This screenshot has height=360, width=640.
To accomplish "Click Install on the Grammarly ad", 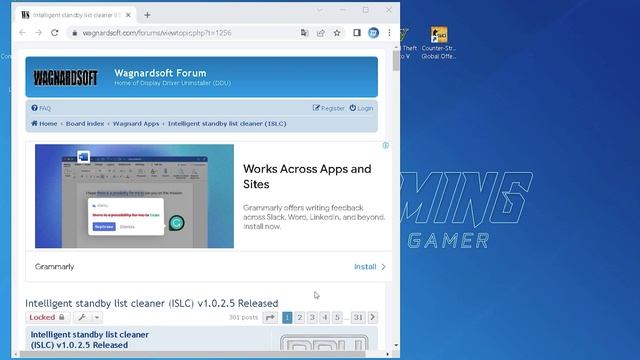I will [369, 267].
